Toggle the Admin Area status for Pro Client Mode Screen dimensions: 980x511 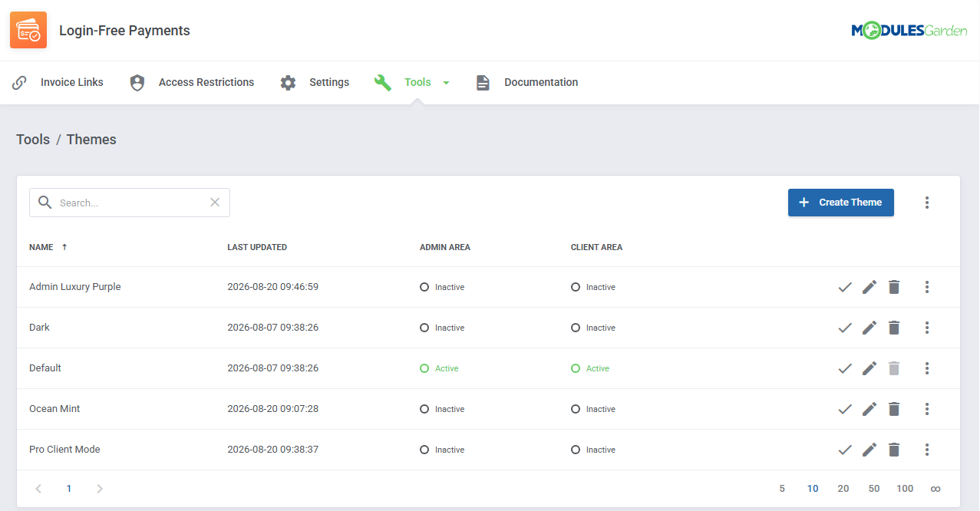tap(442, 450)
